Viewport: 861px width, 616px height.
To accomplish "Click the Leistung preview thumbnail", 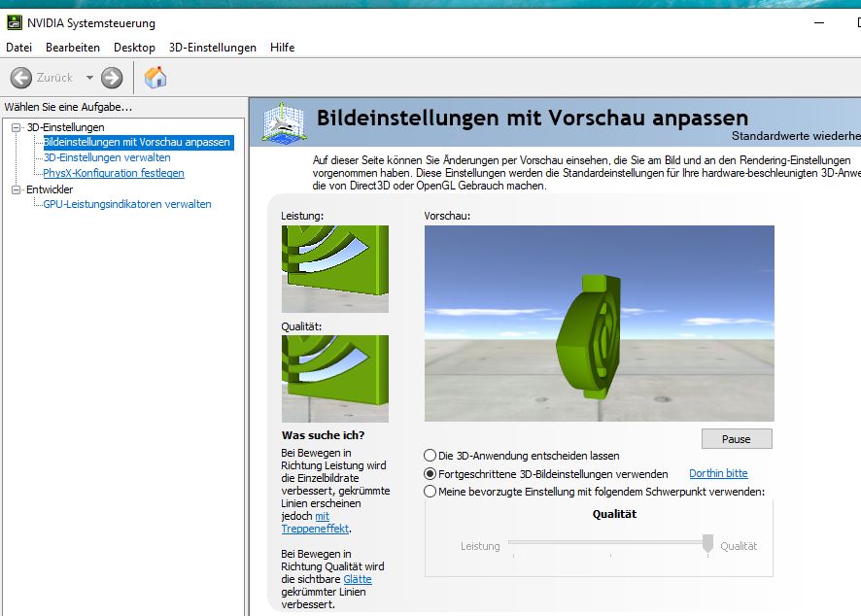I will (x=335, y=269).
